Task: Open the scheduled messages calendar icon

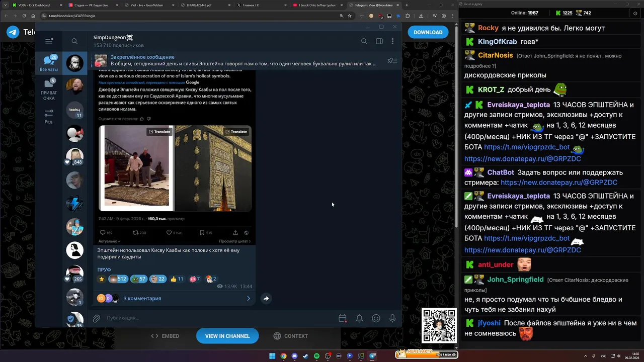Action: [343, 318]
